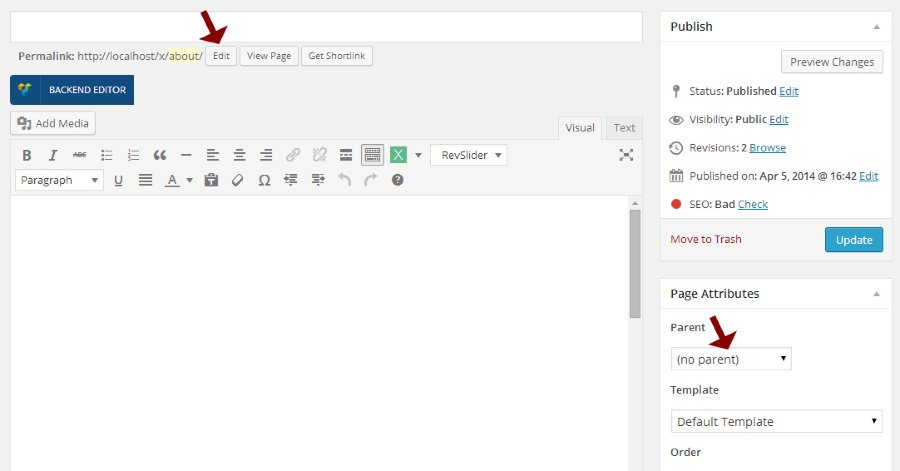The width and height of the screenshot is (900, 471).
Task: Decrease indent
Action: (x=291, y=180)
